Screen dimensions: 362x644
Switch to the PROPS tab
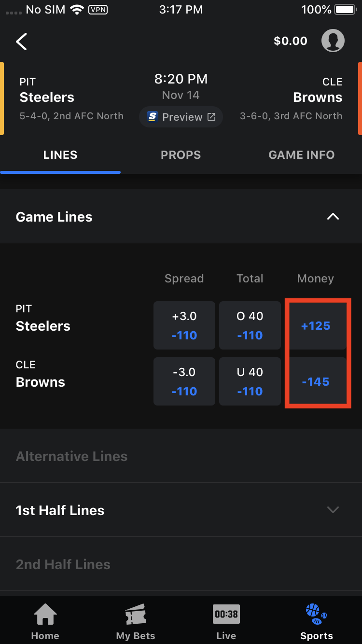pyautogui.click(x=181, y=154)
